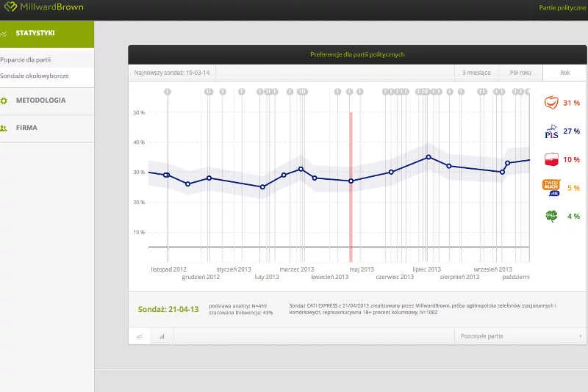Click Partie polityczne in the top bar
The image size is (588, 392).
pyautogui.click(x=562, y=8)
